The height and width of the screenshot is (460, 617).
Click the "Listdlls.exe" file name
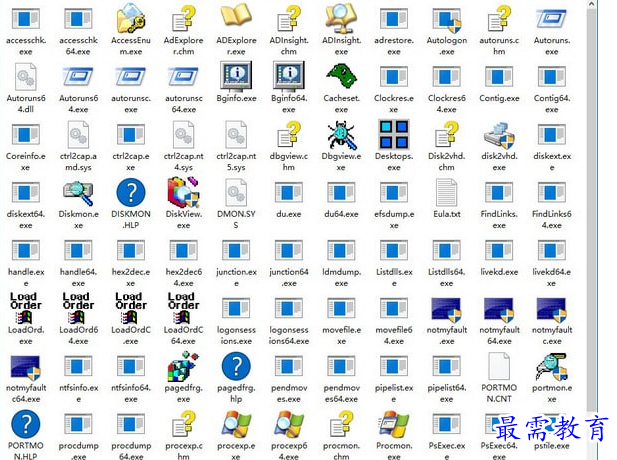coord(394,277)
